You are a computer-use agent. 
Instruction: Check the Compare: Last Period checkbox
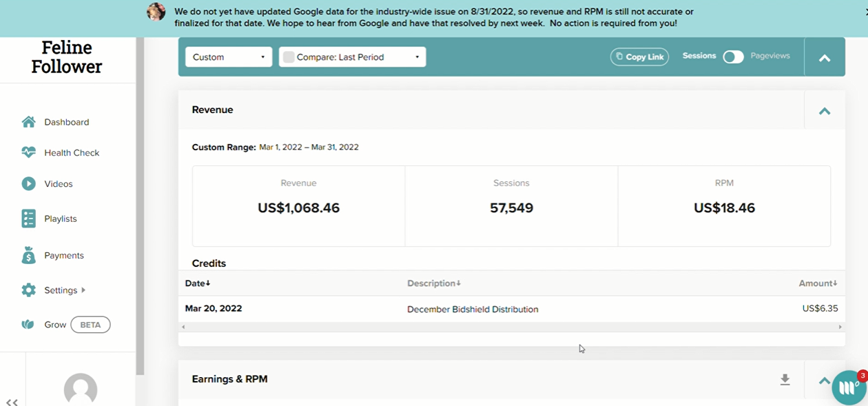pyautogui.click(x=289, y=57)
